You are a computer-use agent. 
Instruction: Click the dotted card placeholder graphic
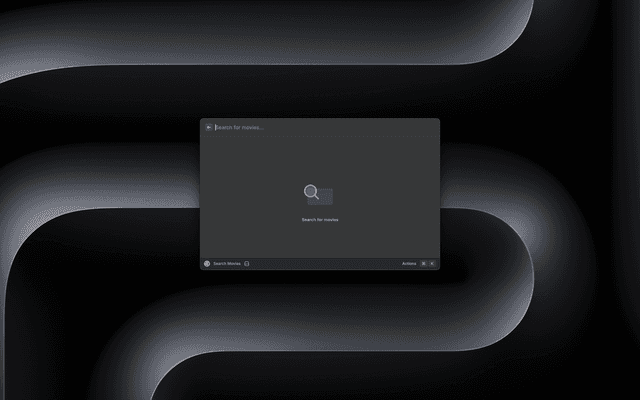327,197
